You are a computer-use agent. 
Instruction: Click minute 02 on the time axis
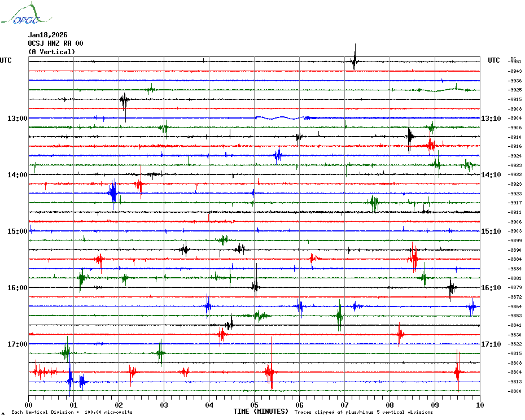[119, 405]
